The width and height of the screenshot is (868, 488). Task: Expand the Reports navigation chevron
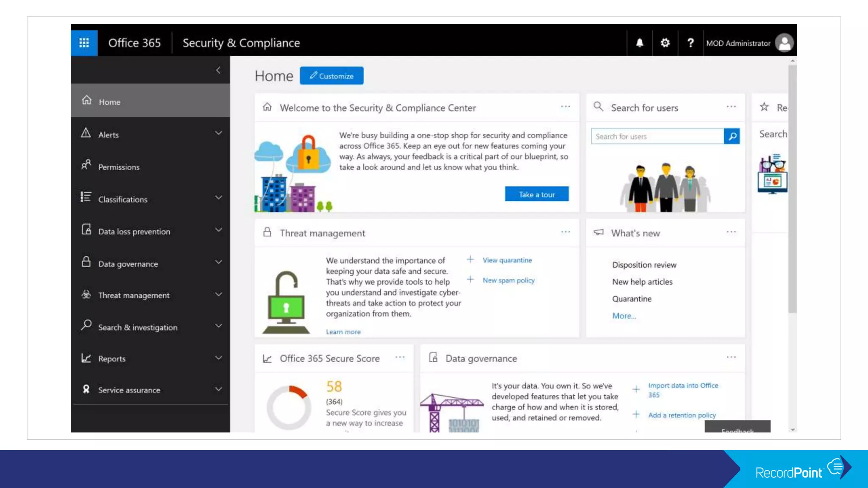218,358
